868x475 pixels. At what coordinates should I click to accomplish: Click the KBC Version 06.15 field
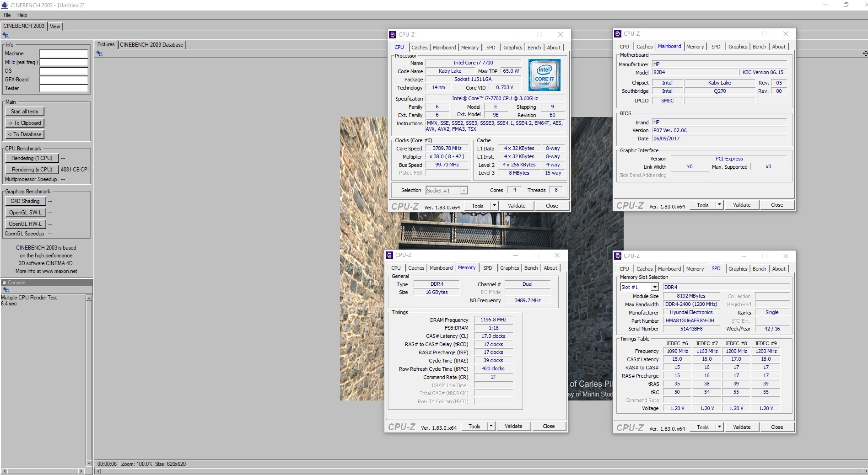point(763,72)
